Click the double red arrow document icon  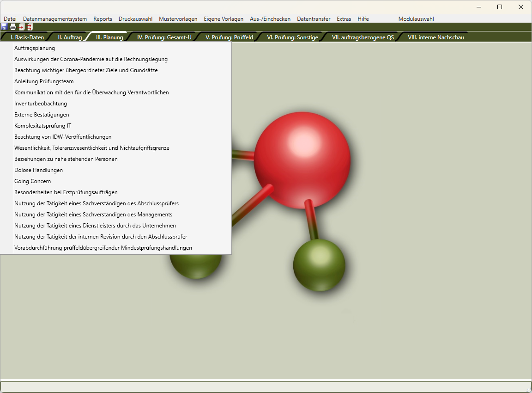pos(30,27)
